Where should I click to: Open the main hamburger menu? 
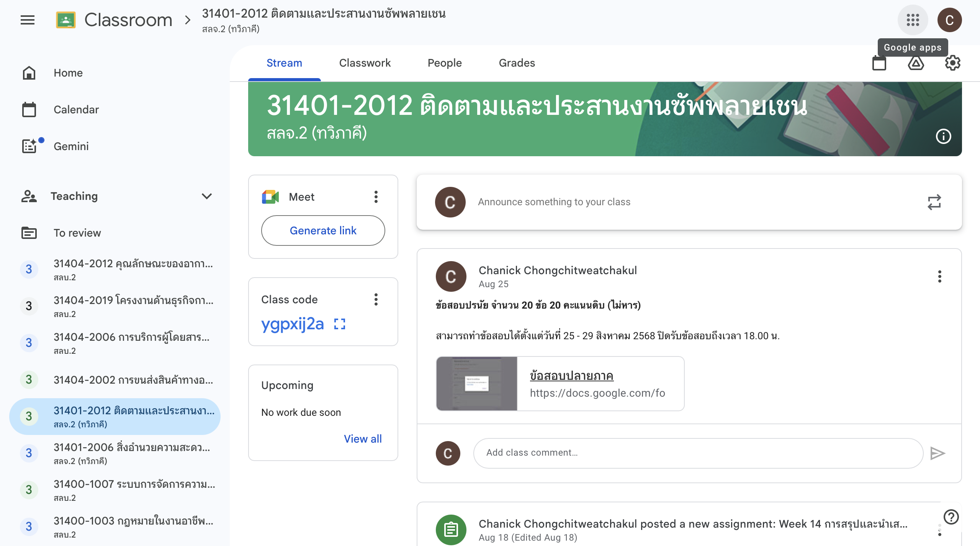tap(28, 20)
